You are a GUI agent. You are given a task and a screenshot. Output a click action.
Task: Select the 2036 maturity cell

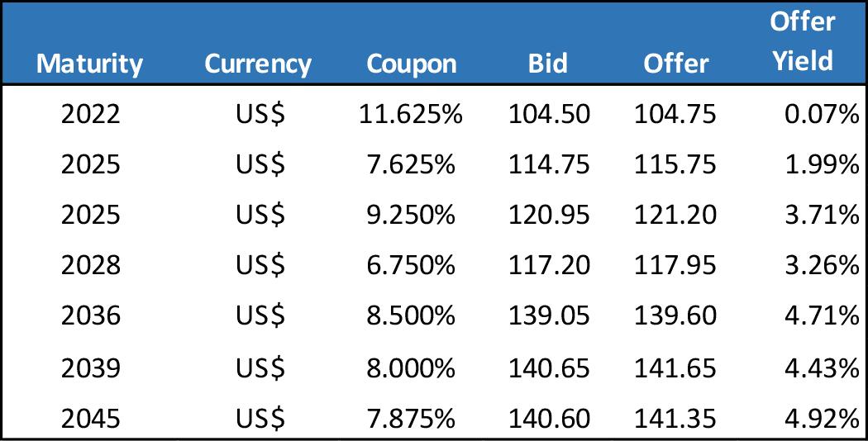90,316
